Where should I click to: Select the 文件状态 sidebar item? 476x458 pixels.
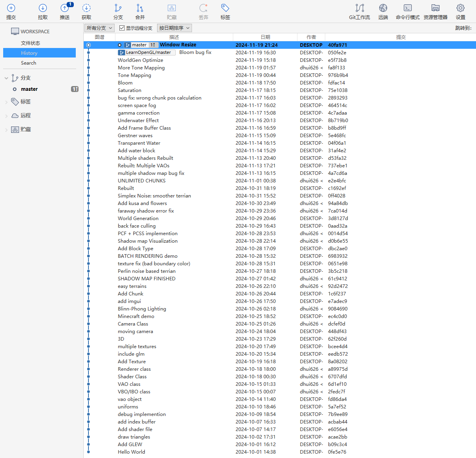coord(31,43)
